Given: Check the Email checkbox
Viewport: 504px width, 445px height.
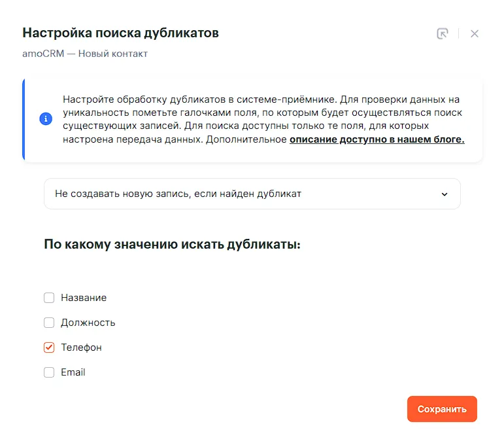Looking at the screenshot, I should pos(49,372).
